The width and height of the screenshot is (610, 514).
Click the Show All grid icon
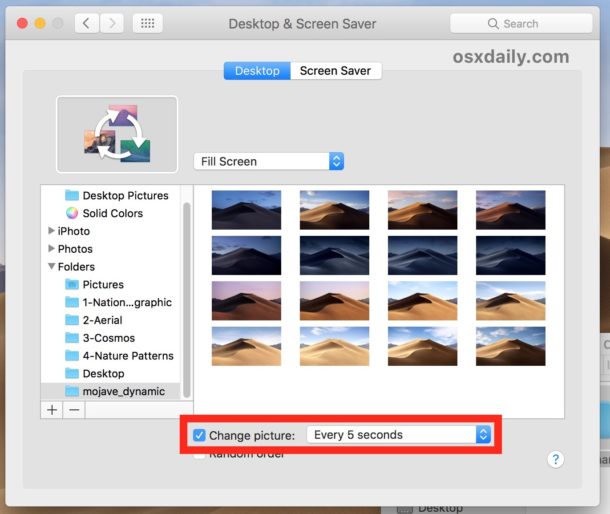tap(147, 23)
